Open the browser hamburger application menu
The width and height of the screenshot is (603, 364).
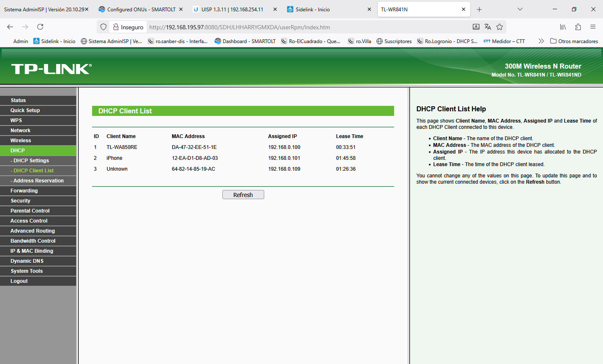coord(593,27)
